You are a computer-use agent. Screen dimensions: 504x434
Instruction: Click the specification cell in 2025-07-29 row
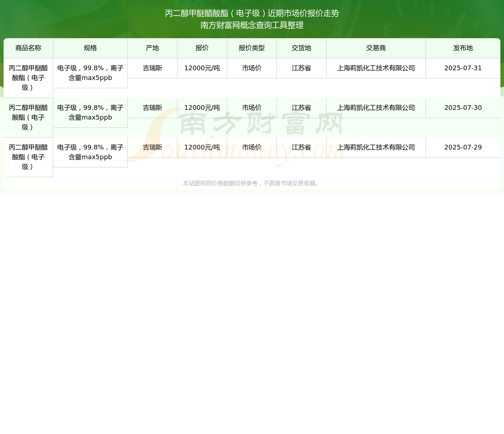click(x=90, y=152)
